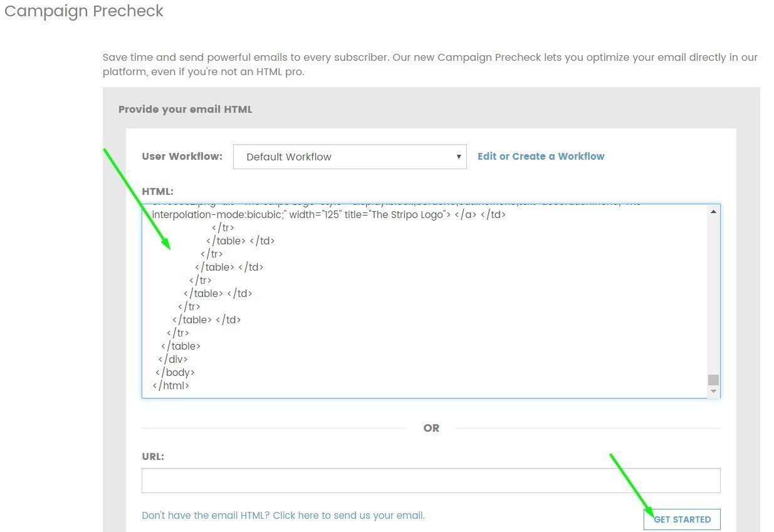Click the 'User Workflow:' label
Screen dimensions: 774x532
click(x=182, y=156)
